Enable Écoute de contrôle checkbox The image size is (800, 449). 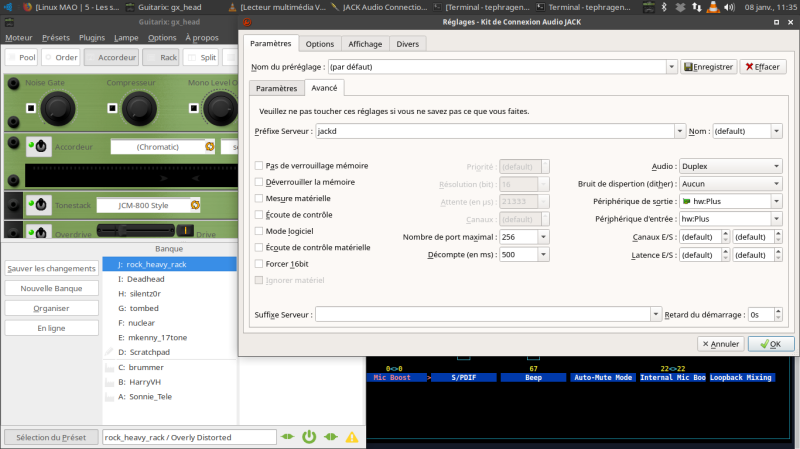[x=259, y=214]
